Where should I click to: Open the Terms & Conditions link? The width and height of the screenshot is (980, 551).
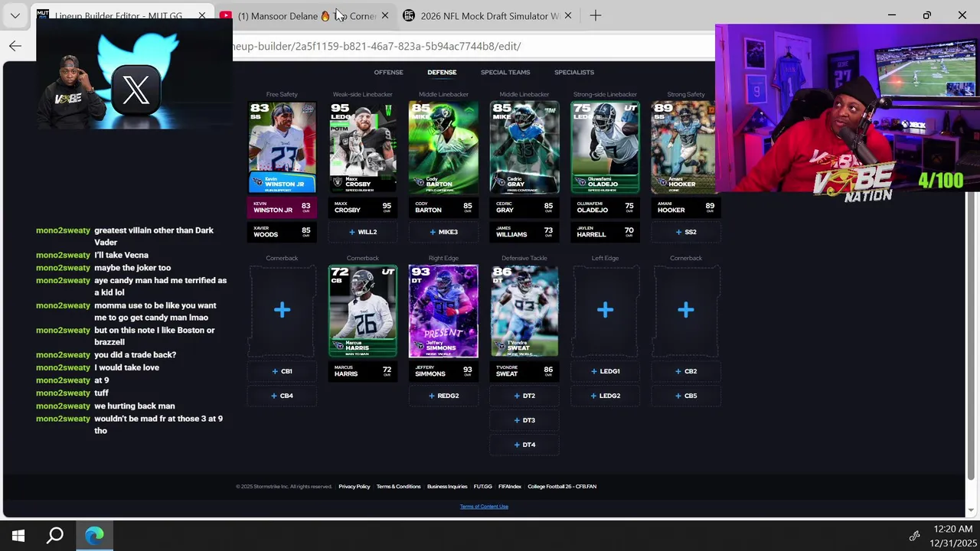(x=398, y=487)
